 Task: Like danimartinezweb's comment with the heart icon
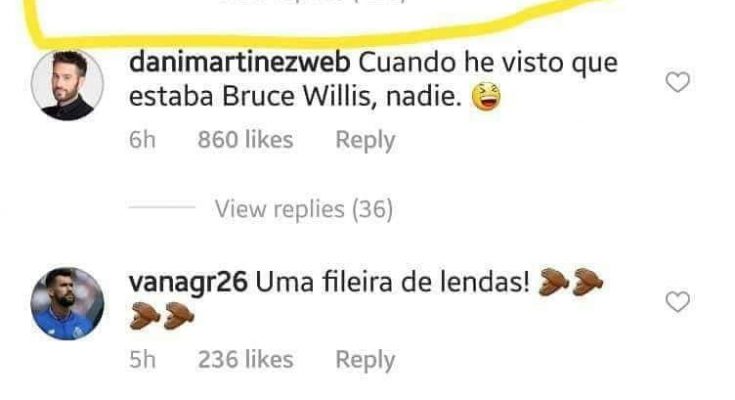(x=677, y=82)
